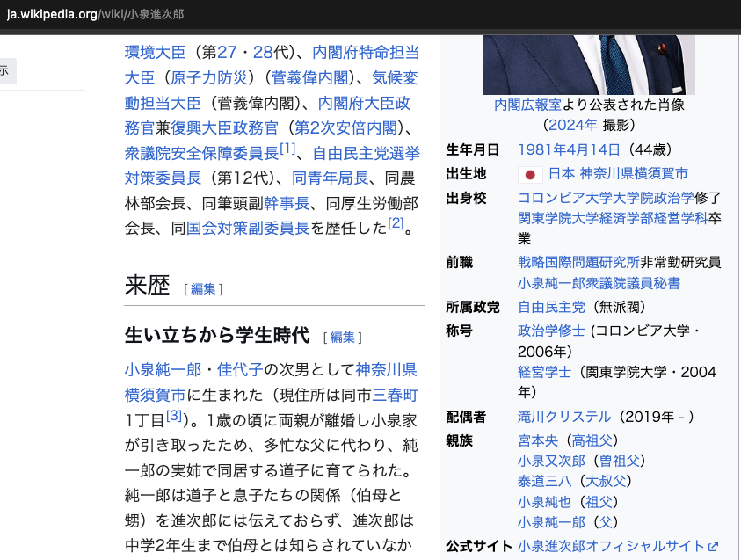The height and width of the screenshot is (560, 741).
Task: Open the 三春町 link
Action: click(395, 395)
